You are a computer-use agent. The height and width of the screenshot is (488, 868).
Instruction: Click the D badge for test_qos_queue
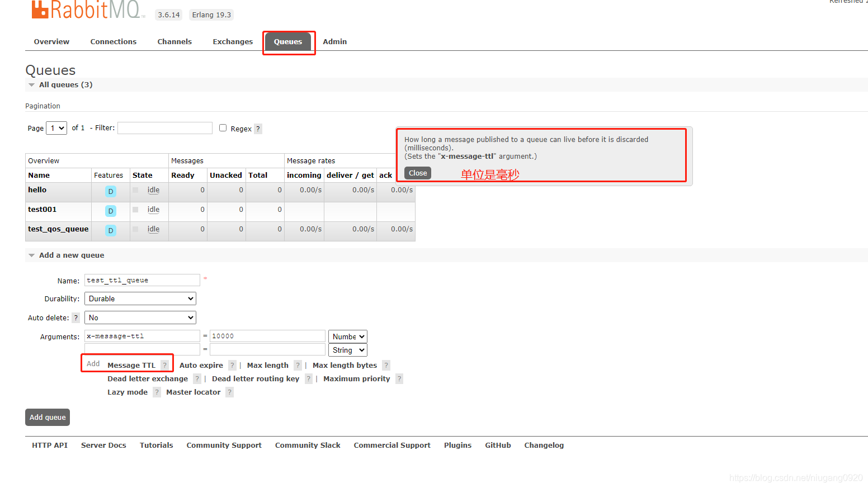pos(111,231)
